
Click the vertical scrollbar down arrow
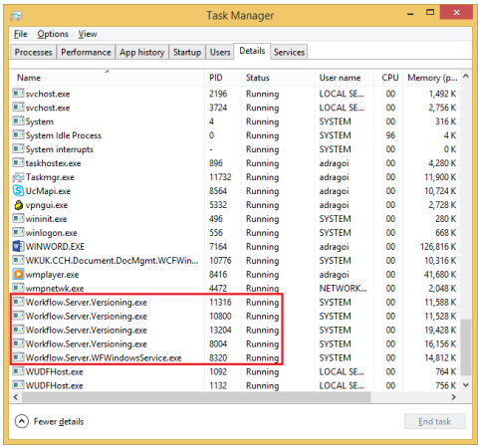point(466,385)
